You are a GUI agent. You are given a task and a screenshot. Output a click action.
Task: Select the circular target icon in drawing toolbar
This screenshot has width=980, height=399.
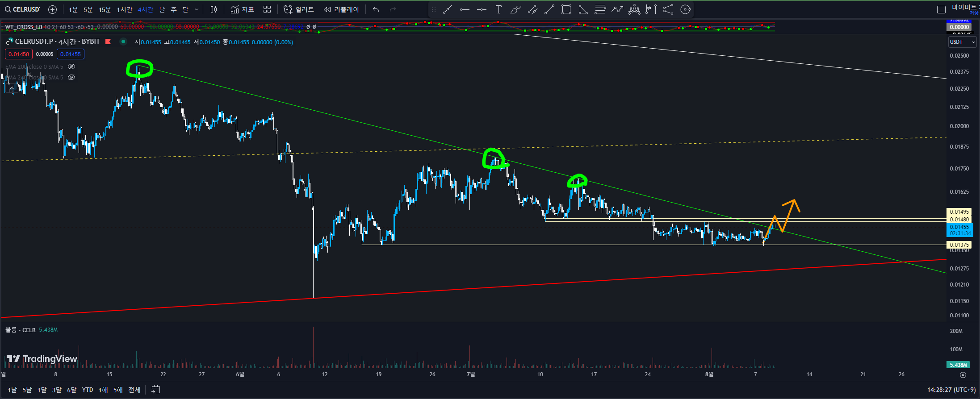[685, 9]
